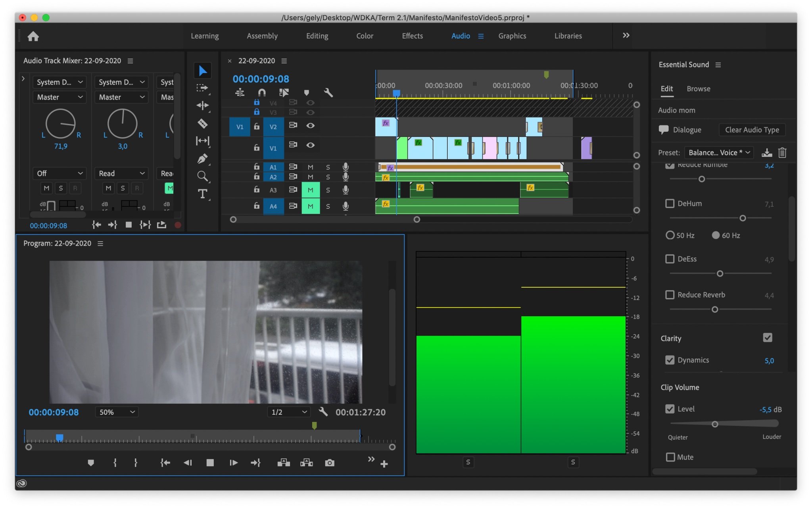Enable the Reduce Reverb checkbox

point(670,295)
